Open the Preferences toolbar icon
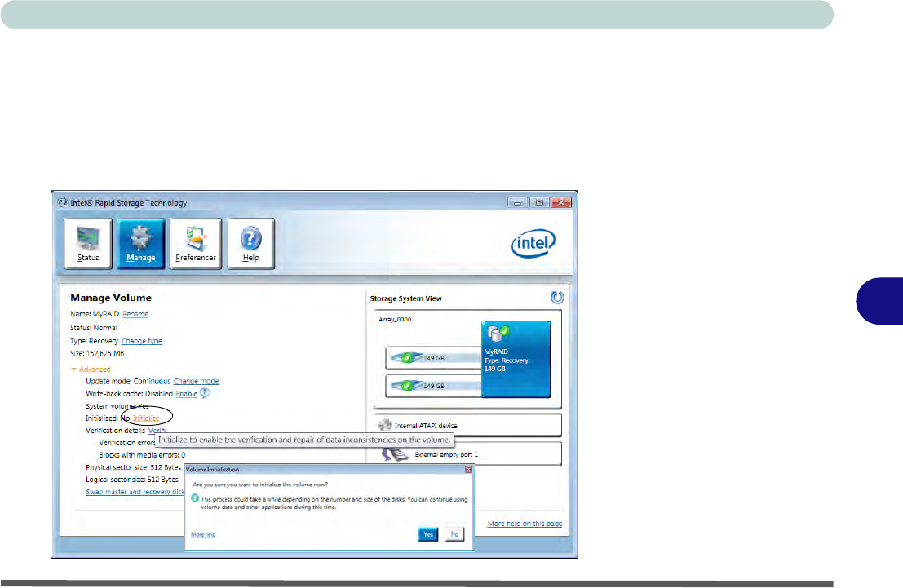The width and height of the screenshot is (903, 588). 195,244
